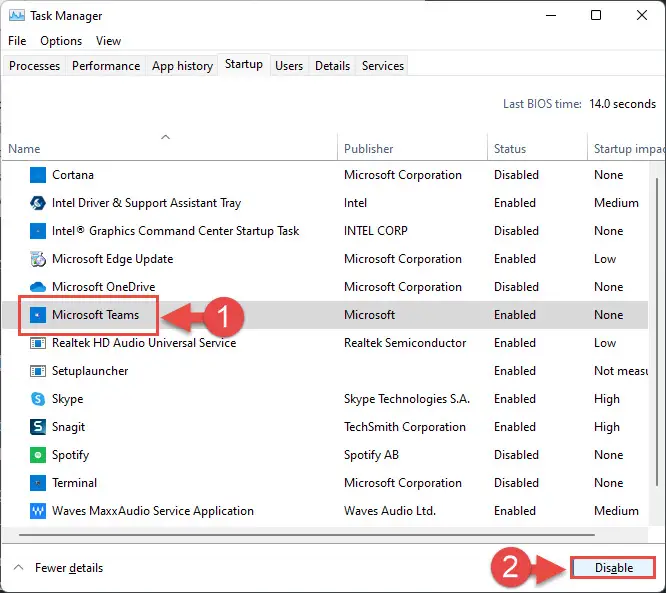Click the INTEL CORP publisher cell
This screenshot has height=593, width=666.
376,231
